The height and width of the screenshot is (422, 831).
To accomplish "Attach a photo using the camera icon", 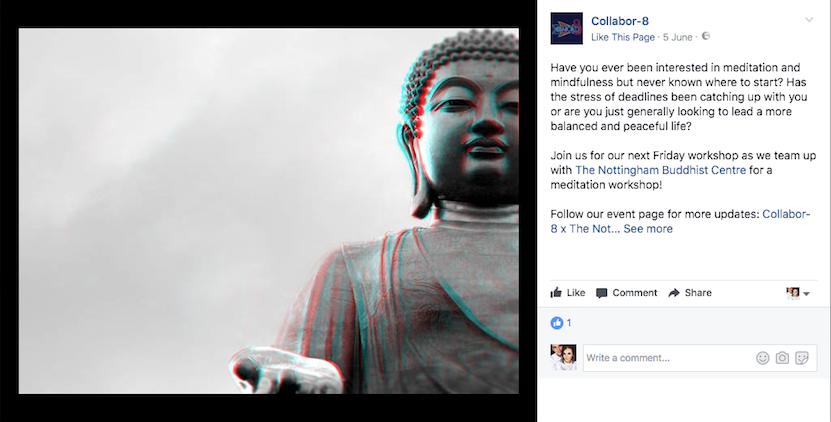I will tap(782, 358).
